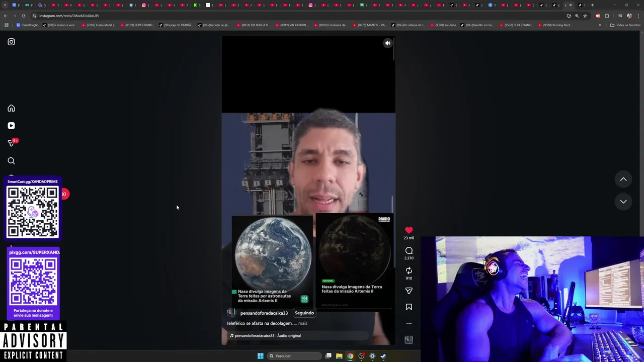The width and height of the screenshot is (644, 362).
Task: Open the pensandoforadacaixa33 username link
Action: point(264,313)
